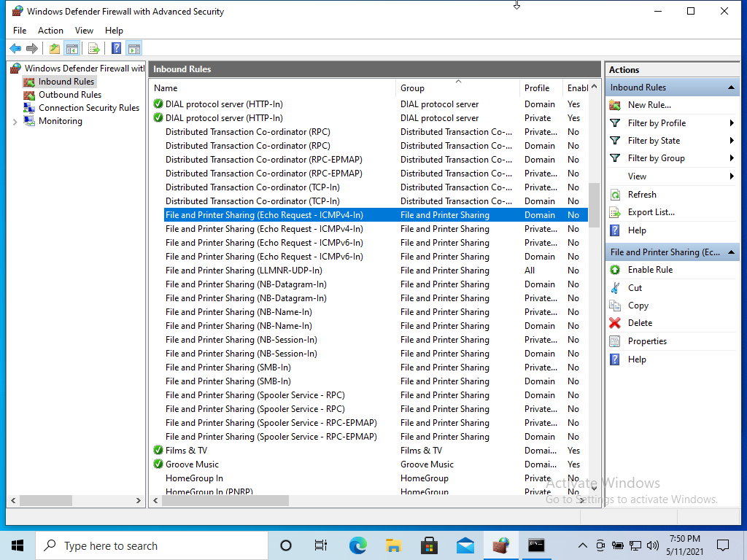
Task: Click the Task View taskbar icon
Action: pyautogui.click(x=321, y=545)
